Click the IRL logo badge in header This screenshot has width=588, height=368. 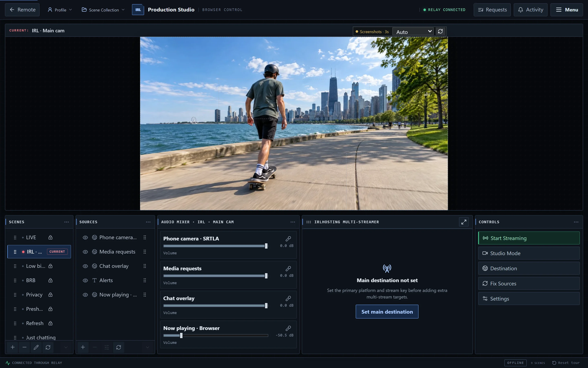(138, 10)
